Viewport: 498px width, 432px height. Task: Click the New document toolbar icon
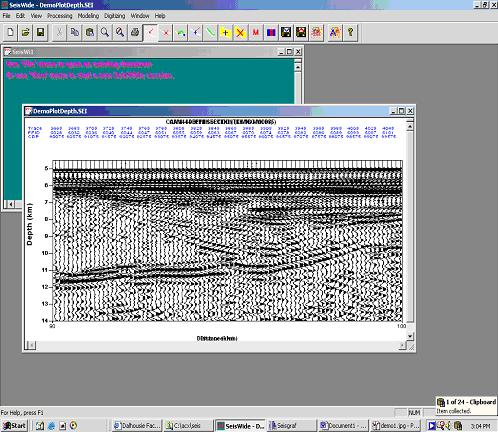[10, 32]
